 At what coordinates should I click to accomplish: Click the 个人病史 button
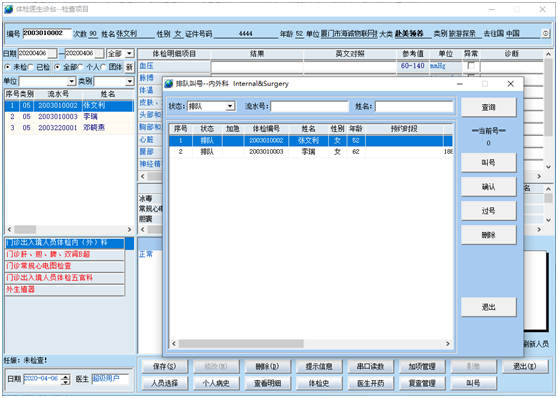coord(216,383)
